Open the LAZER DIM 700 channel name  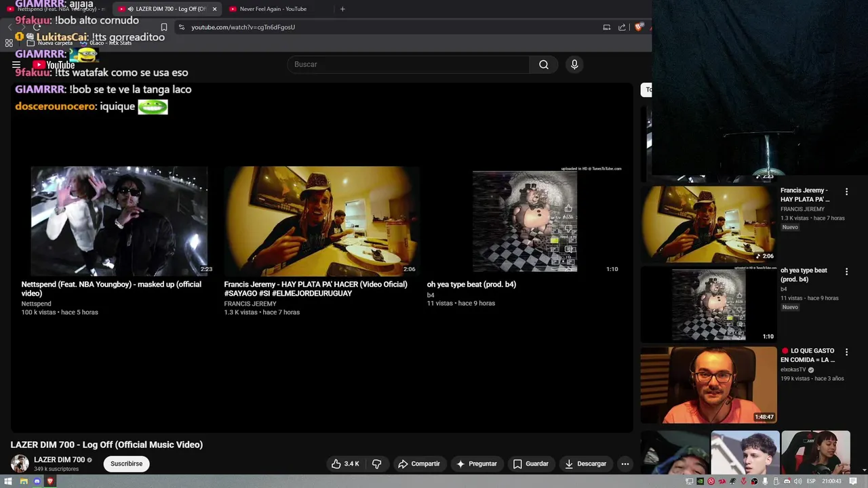point(59,460)
